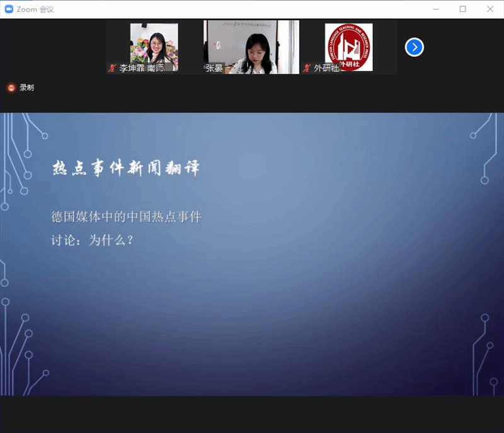Show next participants with blue arrow

pos(414,47)
